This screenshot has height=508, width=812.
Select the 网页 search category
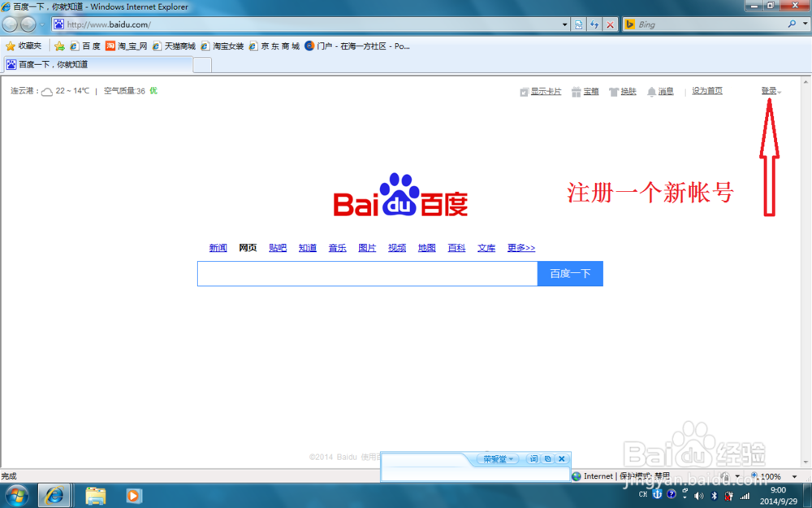coord(248,248)
